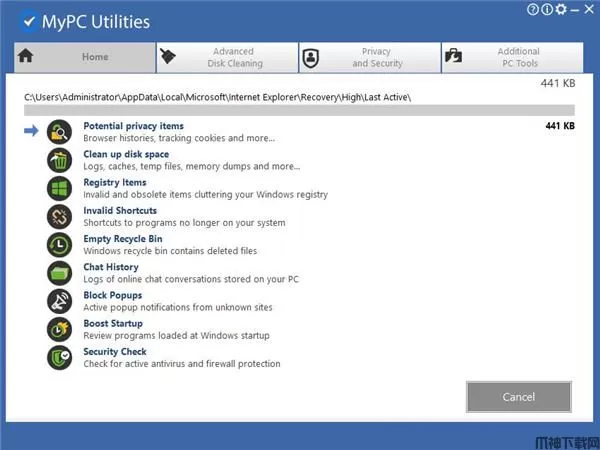600x450 pixels.
Task: Click 'Logs of online chat conversations' description
Action: click(x=191, y=279)
